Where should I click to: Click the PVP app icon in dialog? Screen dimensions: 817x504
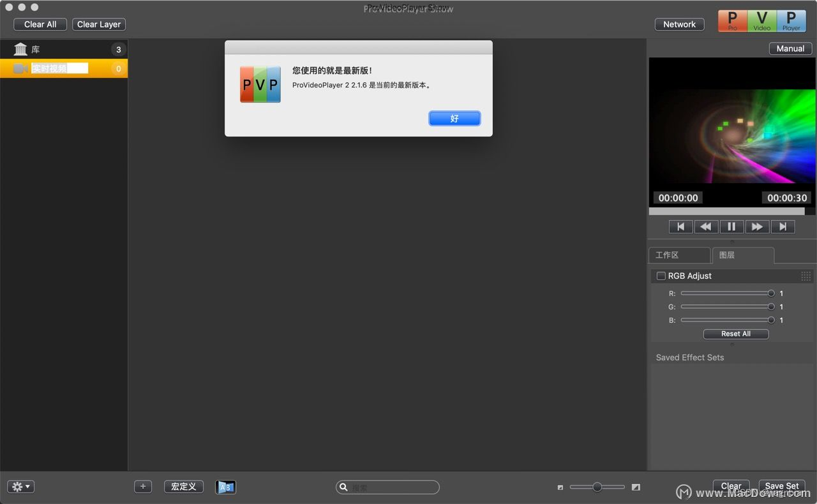coord(260,84)
